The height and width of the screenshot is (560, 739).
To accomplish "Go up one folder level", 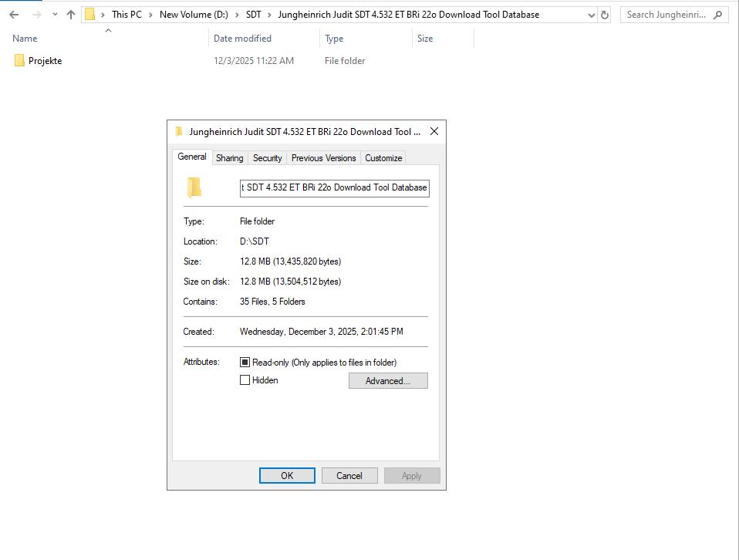I will coord(71,15).
